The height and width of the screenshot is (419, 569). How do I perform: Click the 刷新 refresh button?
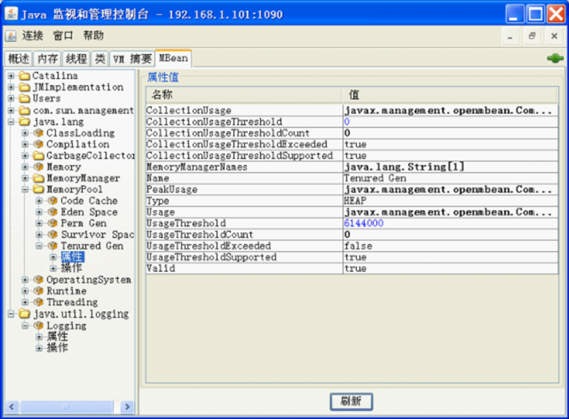[351, 402]
